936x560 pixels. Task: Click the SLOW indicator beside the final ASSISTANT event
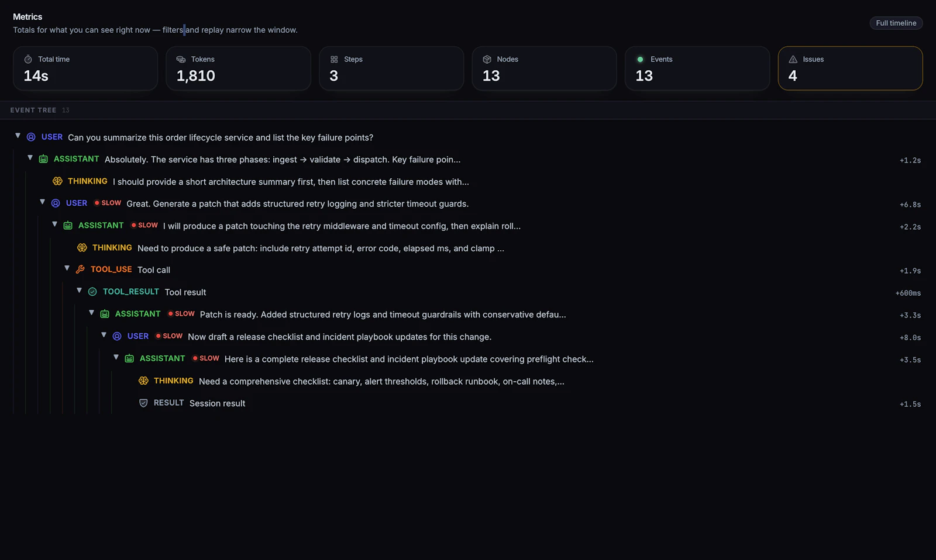click(x=205, y=358)
